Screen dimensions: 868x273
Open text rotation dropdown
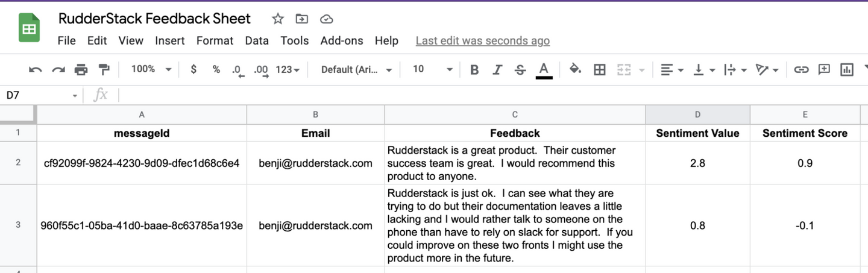pos(767,70)
